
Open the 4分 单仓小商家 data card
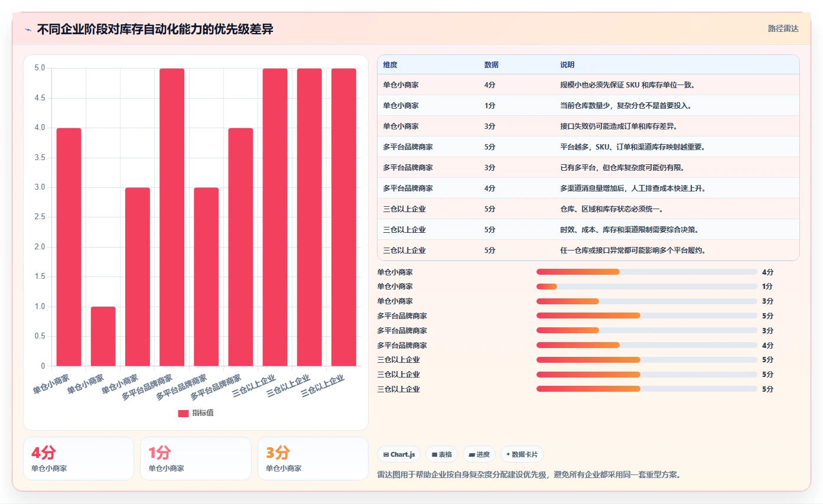click(x=79, y=459)
